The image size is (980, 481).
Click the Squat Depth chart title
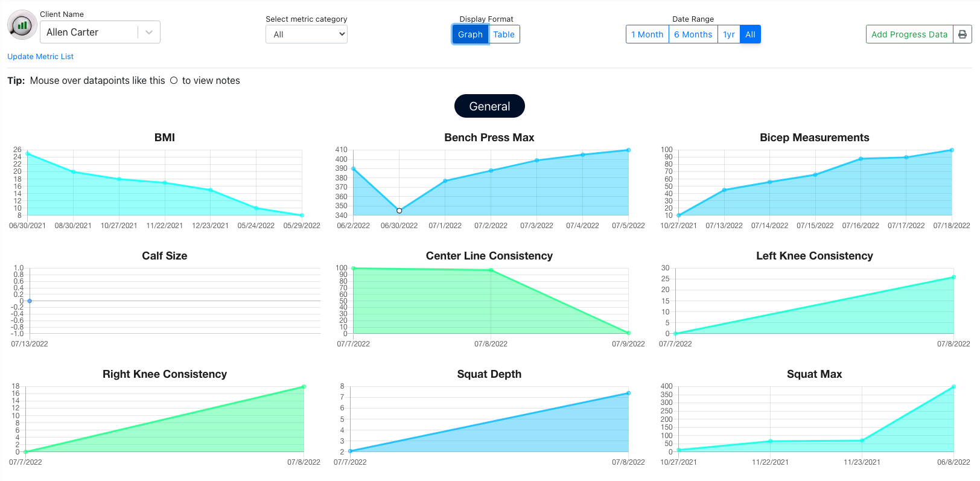489,374
